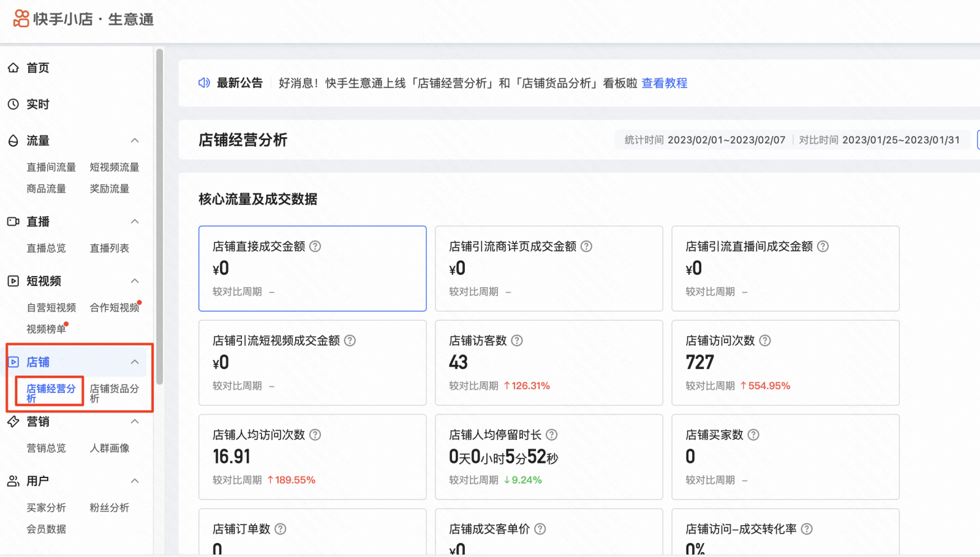Select 店铺货品分析 submenu item

click(x=115, y=393)
